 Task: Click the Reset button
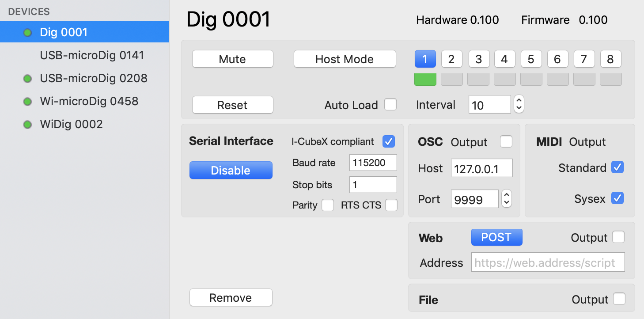[233, 105]
